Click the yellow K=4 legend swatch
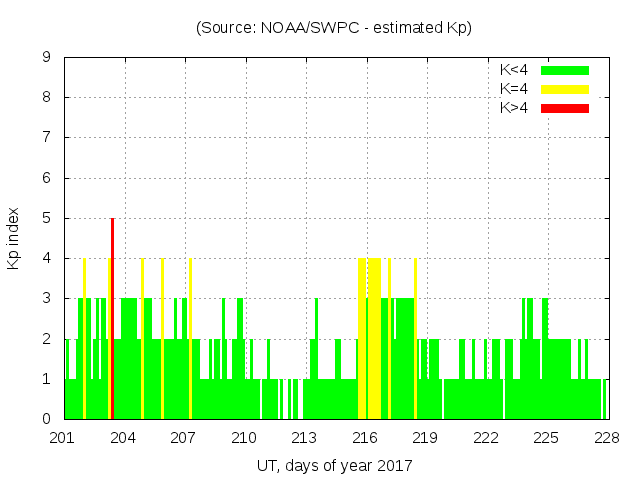Screen dimensions: 640x480 565,89
